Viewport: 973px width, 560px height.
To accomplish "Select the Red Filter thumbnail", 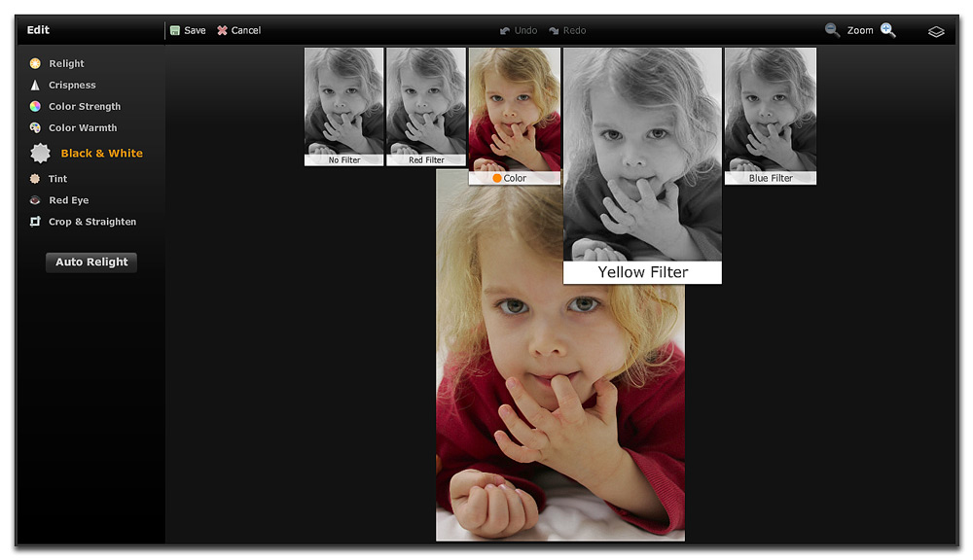I will (426, 107).
